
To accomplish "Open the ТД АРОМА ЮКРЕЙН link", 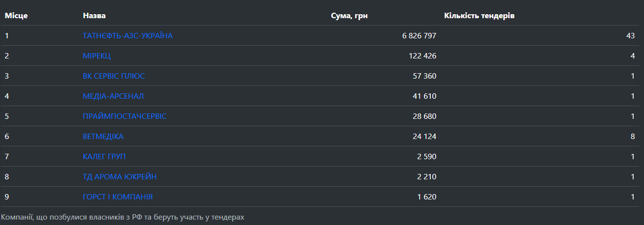I will click(120, 177).
